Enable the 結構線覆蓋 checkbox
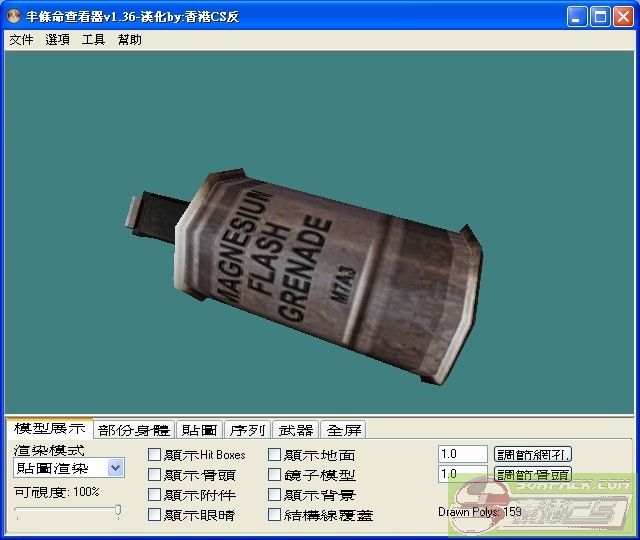The image size is (640, 540). pos(274,514)
